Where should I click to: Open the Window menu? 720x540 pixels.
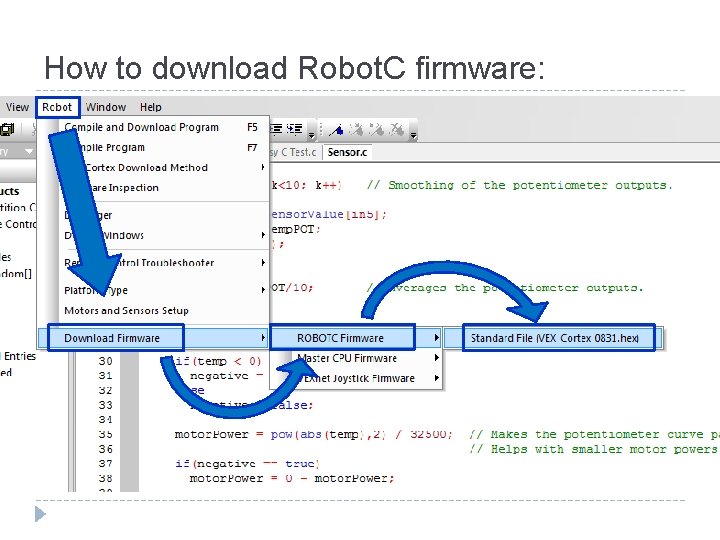click(106, 107)
